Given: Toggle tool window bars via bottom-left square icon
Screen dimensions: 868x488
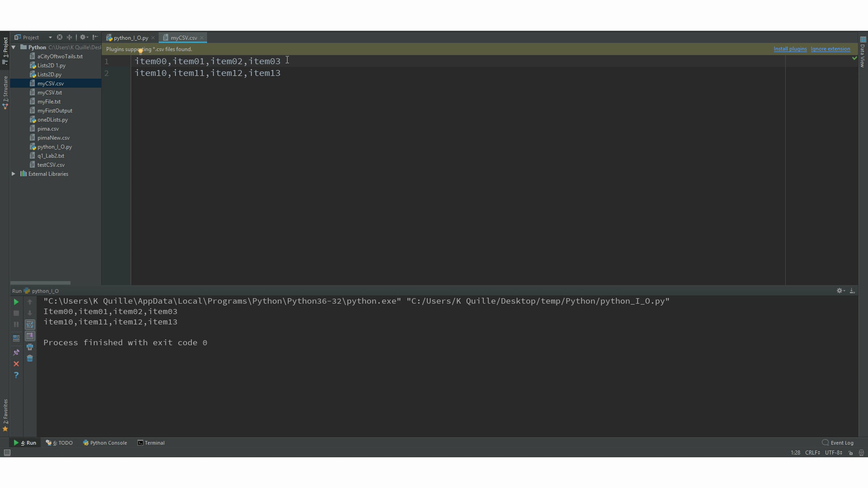Looking at the screenshot, I should 7,453.
